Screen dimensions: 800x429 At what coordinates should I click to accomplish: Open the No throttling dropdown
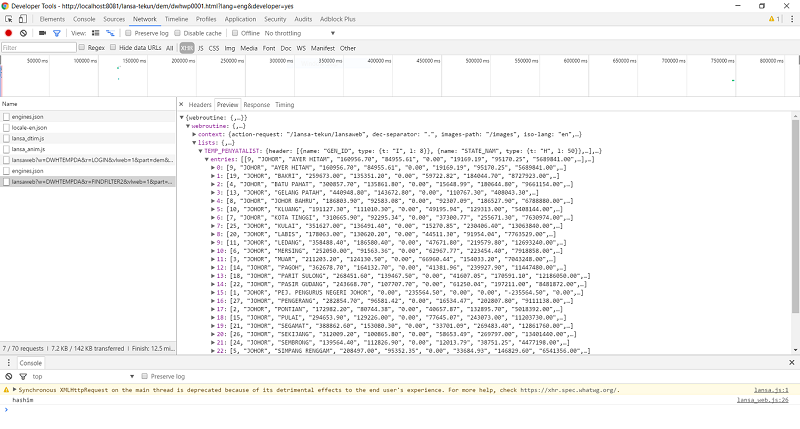(292, 33)
